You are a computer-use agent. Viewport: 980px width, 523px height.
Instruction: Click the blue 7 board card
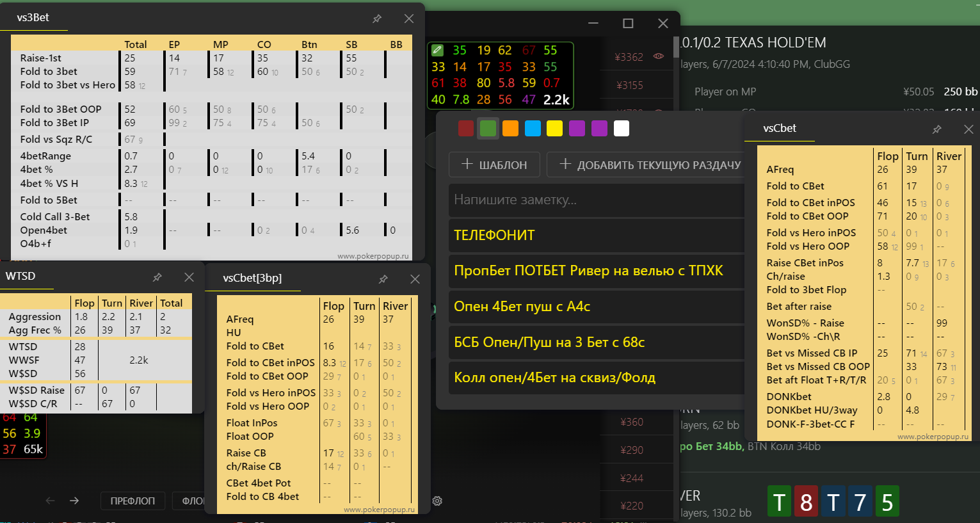860,502
